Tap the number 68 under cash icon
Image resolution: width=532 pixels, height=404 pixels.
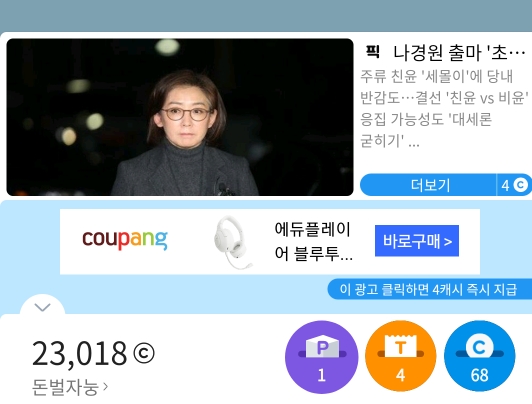pyautogui.click(x=479, y=376)
